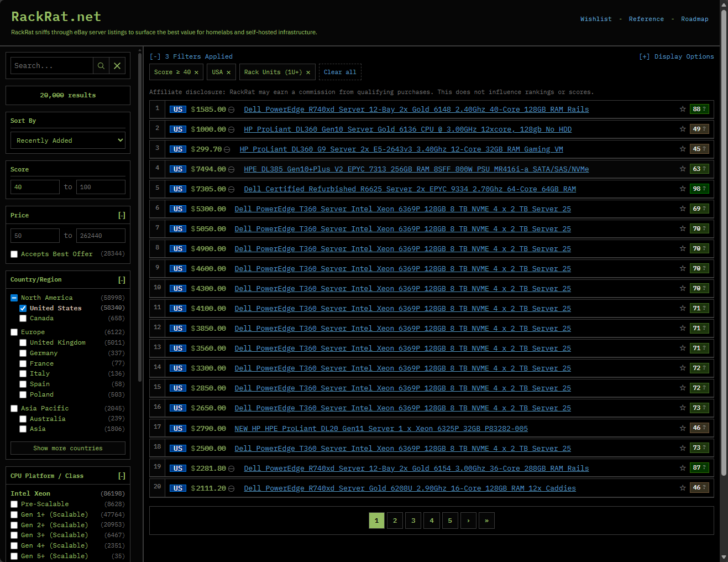Click the circle icon beside the $299.70 price
The height and width of the screenshot is (562, 728).
227,149
